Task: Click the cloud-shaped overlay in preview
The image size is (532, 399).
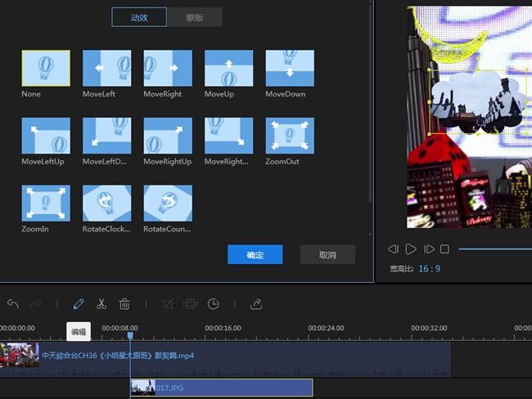Action: pyautogui.click(x=476, y=101)
